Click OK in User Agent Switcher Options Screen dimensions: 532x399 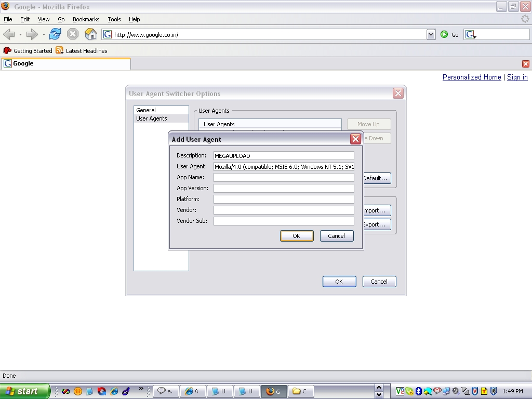pyautogui.click(x=339, y=282)
